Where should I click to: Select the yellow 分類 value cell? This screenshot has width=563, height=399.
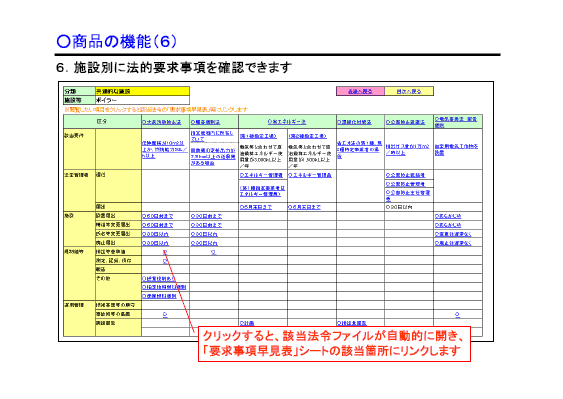[x=142, y=91]
